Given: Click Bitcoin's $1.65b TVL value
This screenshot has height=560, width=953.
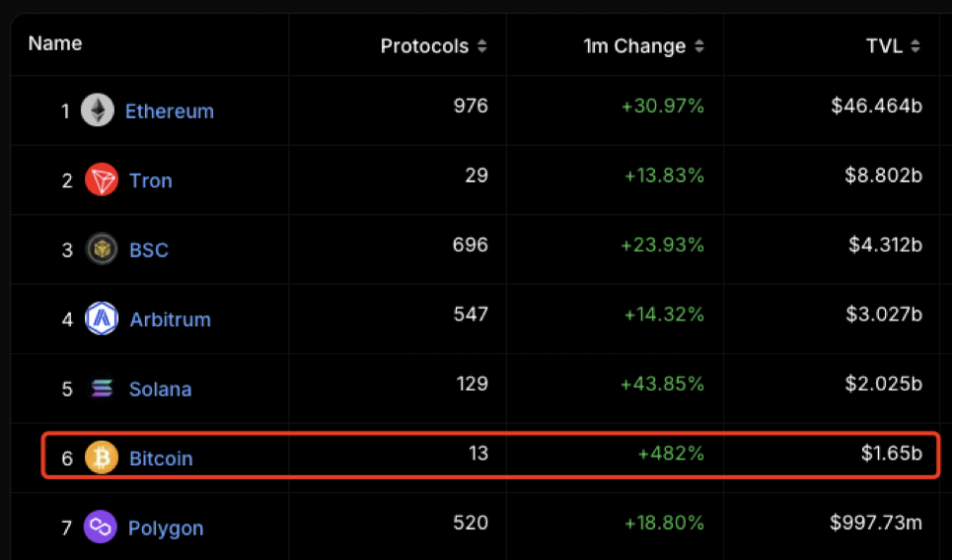Looking at the screenshot, I should click(892, 454).
